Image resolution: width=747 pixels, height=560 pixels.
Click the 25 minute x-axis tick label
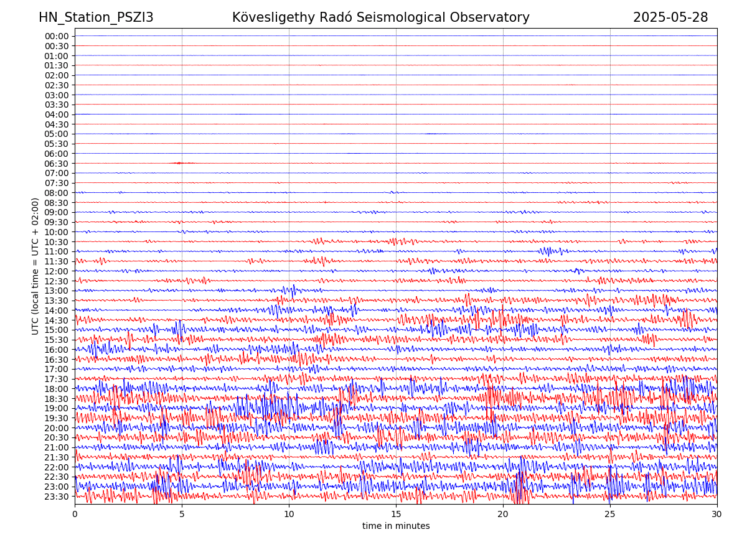click(x=610, y=515)
